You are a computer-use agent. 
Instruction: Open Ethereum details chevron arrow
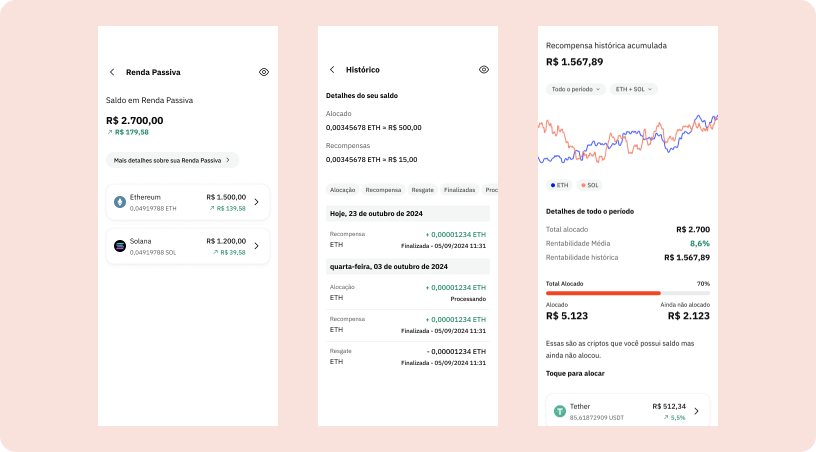(x=256, y=202)
